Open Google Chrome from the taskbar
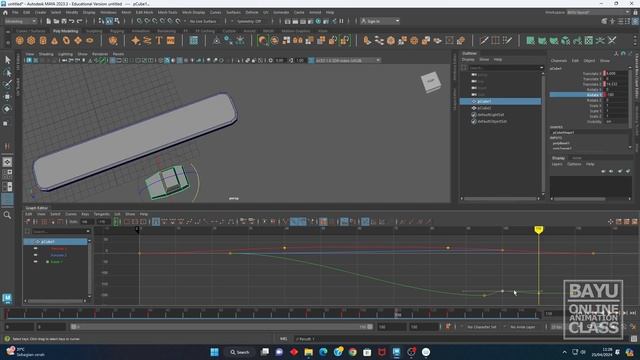 pyautogui.click(x=353, y=352)
